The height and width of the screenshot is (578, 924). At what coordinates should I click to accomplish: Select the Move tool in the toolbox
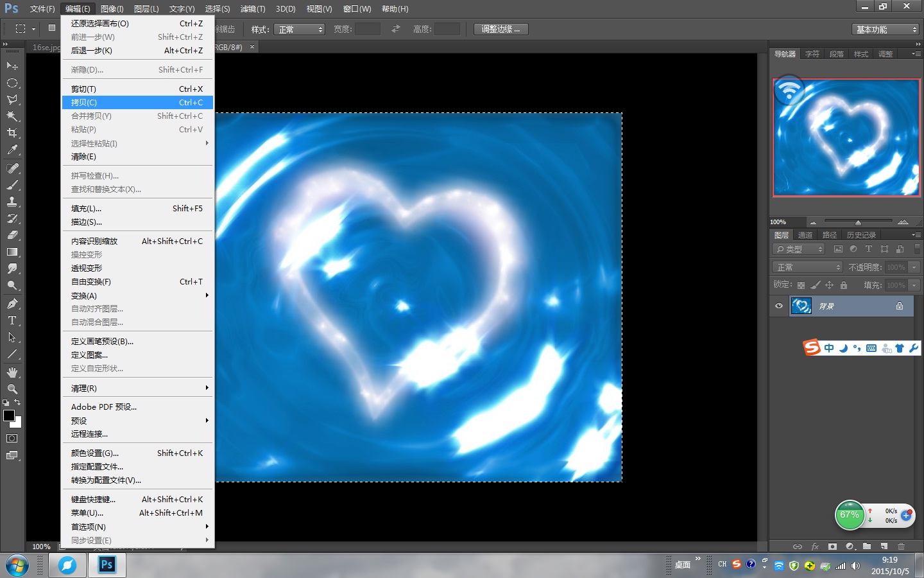coord(12,66)
